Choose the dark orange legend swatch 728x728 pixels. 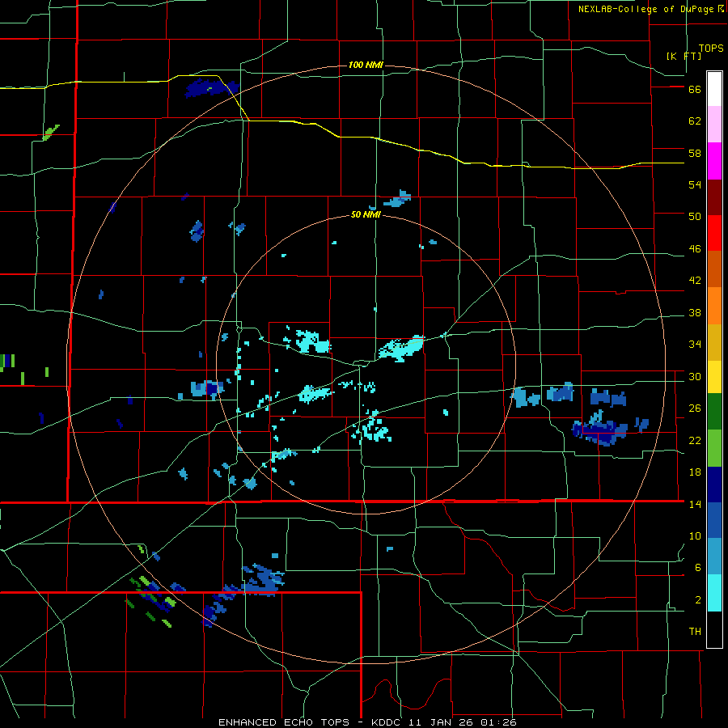tap(714, 269)
